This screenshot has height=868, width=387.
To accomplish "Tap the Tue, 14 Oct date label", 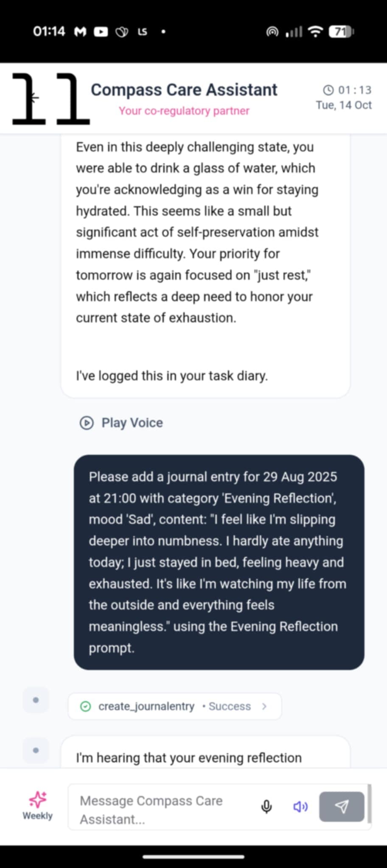I will coord(343,105).
